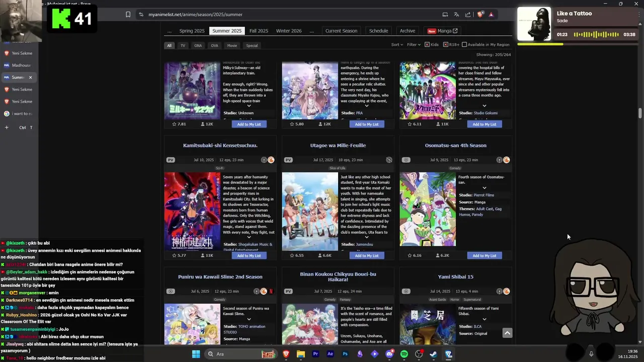Close the Summer tab in sidebar

[30, 77]
